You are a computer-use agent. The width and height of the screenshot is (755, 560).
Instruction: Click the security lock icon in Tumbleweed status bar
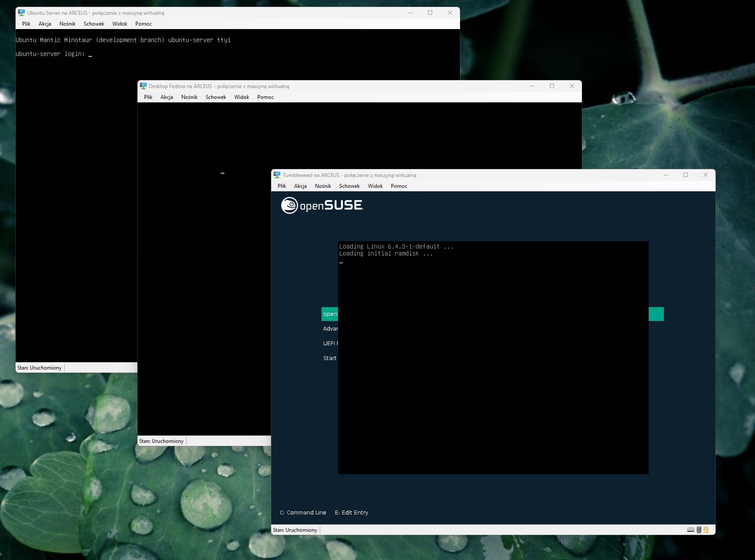tap(706, 529)
